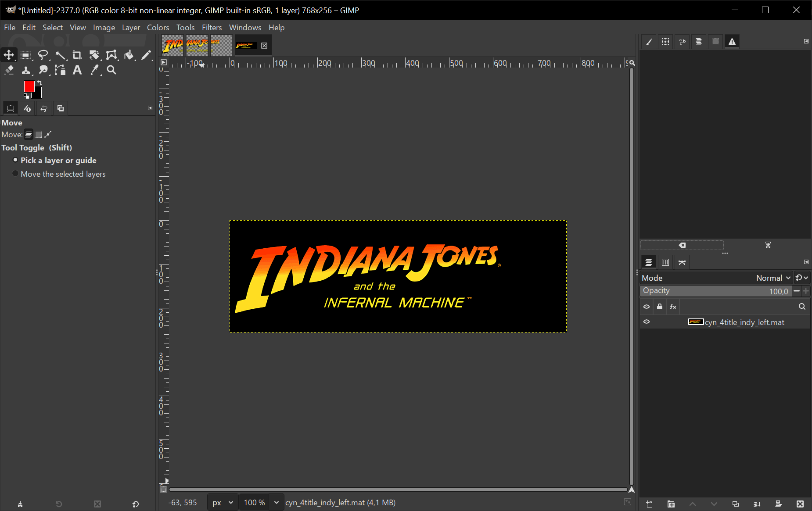812x511 pixels.
Task: Search layers with the magnifier icon
Action: 802,307
